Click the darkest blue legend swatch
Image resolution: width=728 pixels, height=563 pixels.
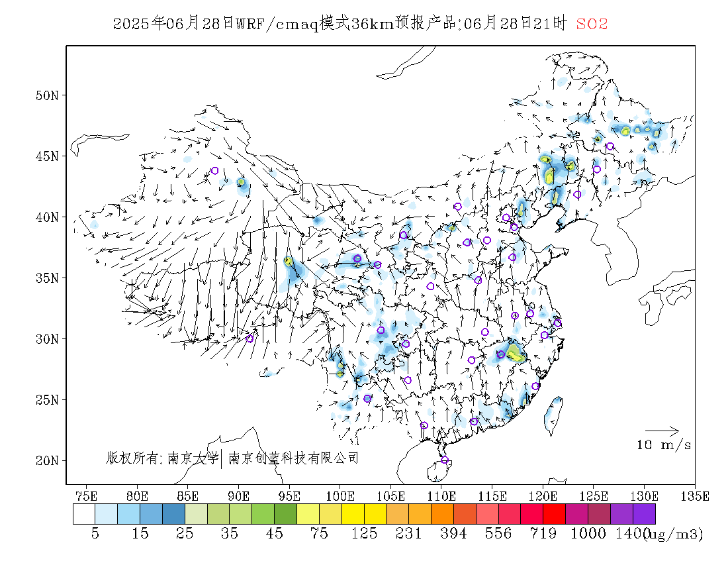173,514
